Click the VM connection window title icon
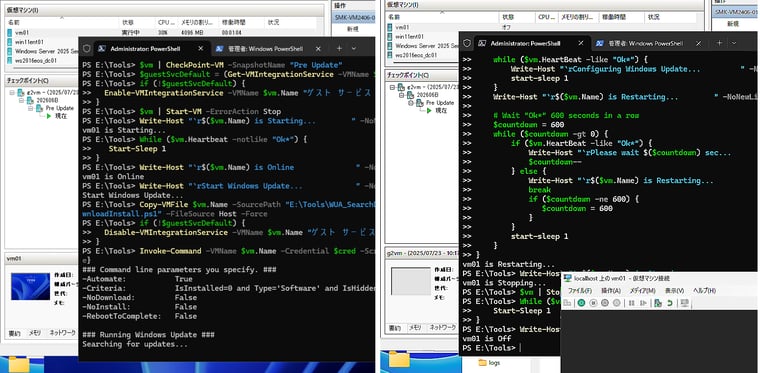The height and width of the screenshot is (373, 760). [x=567, y=279]
